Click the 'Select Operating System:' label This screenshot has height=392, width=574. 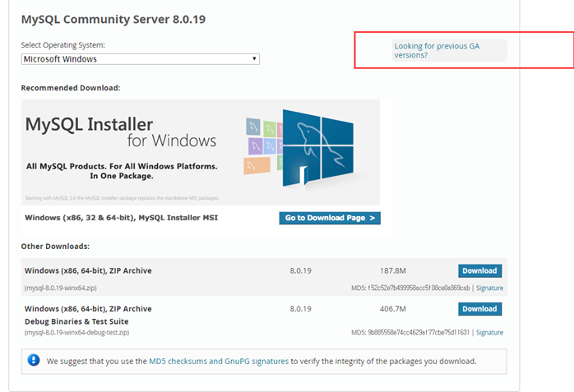63,45
